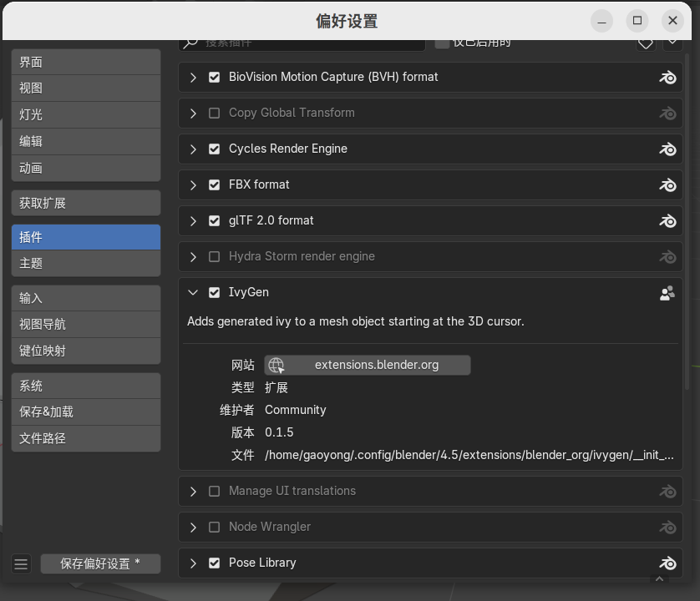Open the 文件路径 preferences section

point(86,438)
